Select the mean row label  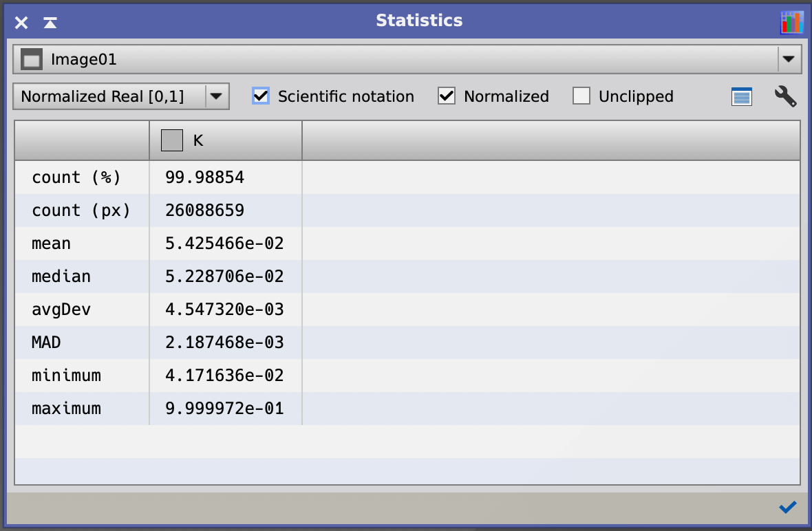(52, 243)
